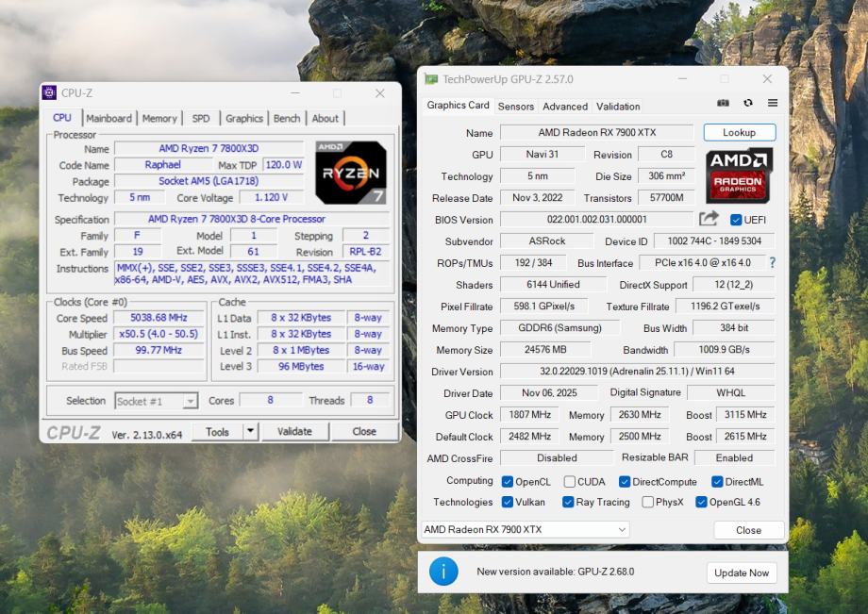Image resolution: width=868 pixels, height=614 pixels.
Task: Click the Revision value RPL-B2
Action: click(x=365, y=252)
